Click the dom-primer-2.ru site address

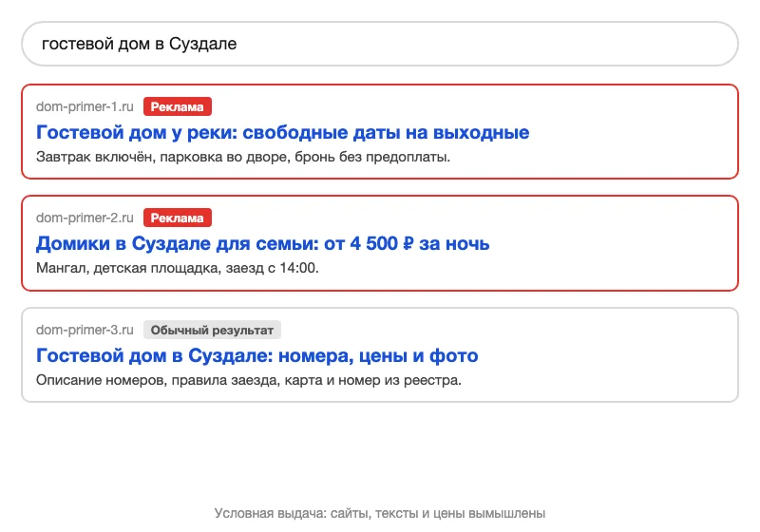click(85, 218)
